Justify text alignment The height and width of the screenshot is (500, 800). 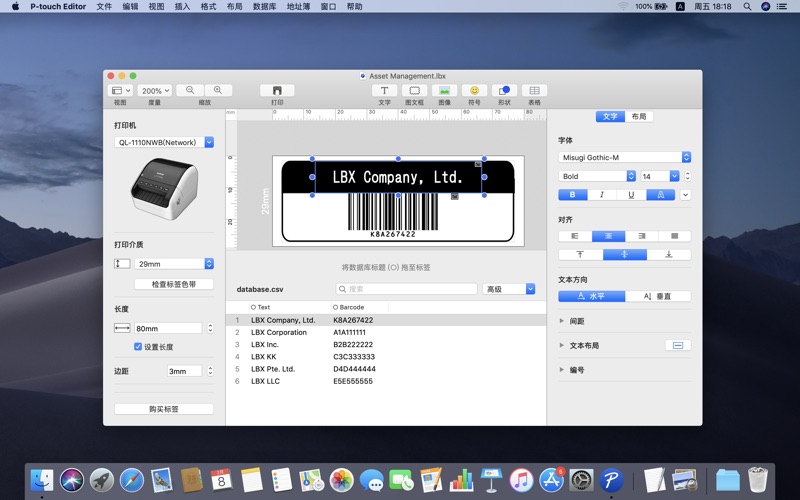(674, 236)
